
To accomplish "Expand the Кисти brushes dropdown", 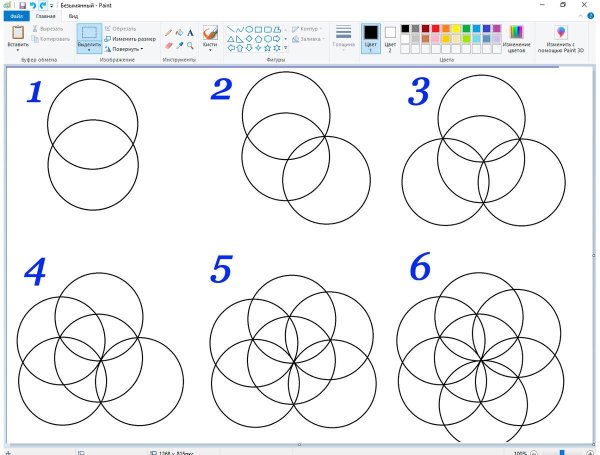I will pos(210,46).
